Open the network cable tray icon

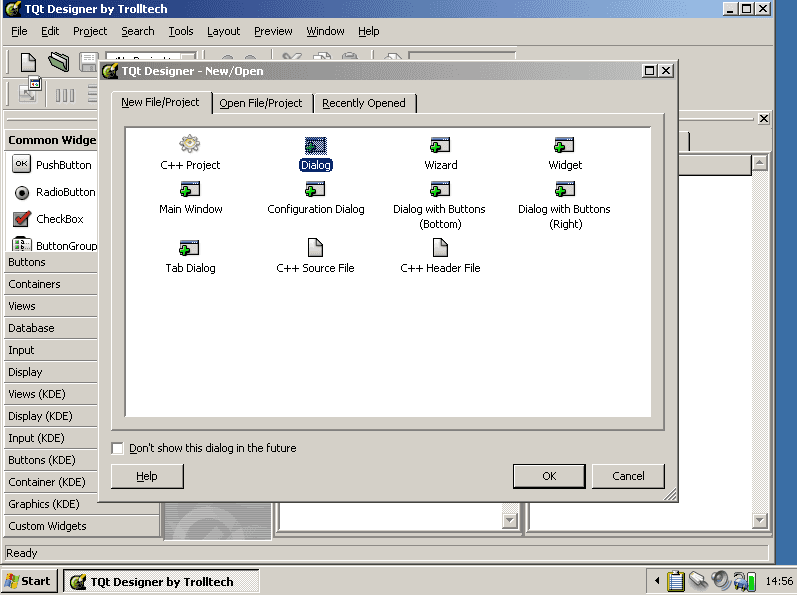point(698,580)
